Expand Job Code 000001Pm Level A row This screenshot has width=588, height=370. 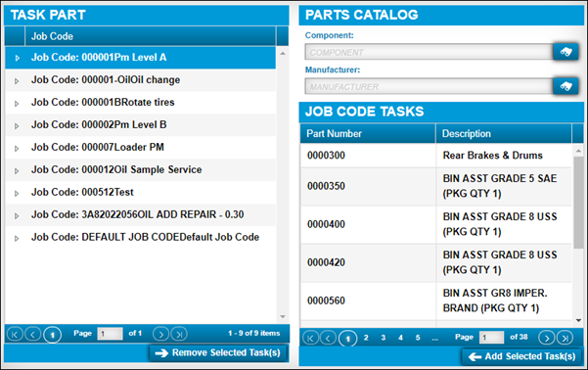pyautogui.click(x=18, y=58)
